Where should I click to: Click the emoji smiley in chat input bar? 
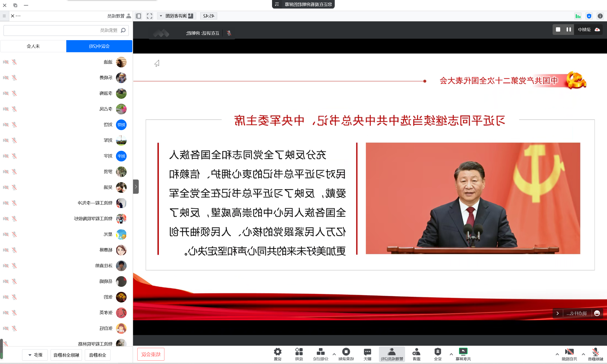[597, 313]
